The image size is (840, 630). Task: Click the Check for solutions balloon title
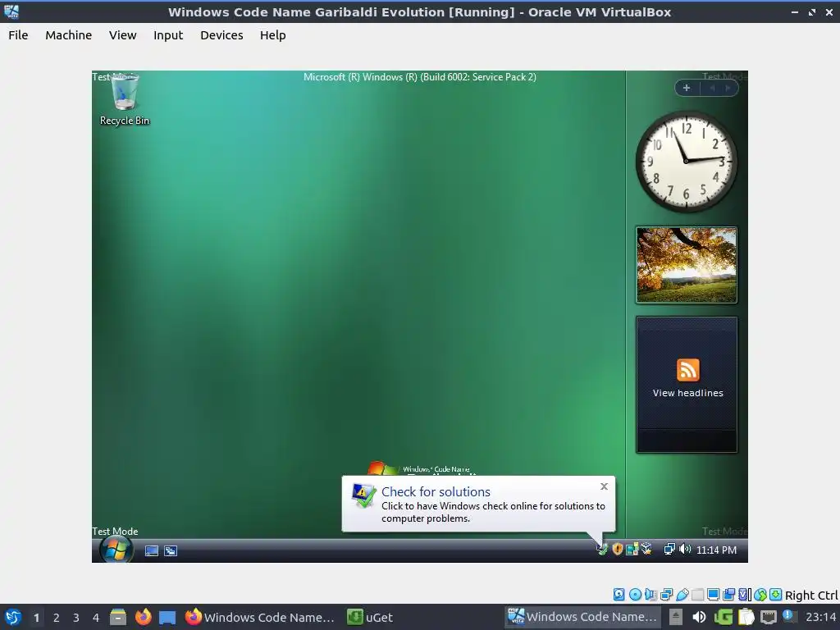[x=436, y=492]
